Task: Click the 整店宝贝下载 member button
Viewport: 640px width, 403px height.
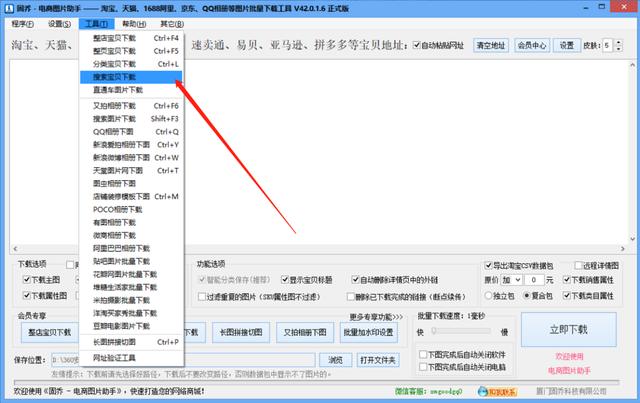Action: pyautogui.click(x=49, y=332)
